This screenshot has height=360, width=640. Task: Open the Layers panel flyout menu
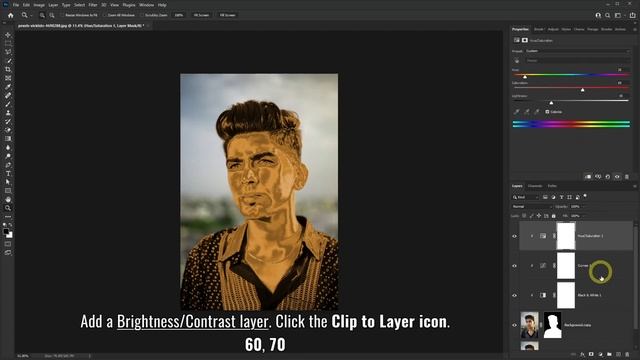click(x=634, y=186)
